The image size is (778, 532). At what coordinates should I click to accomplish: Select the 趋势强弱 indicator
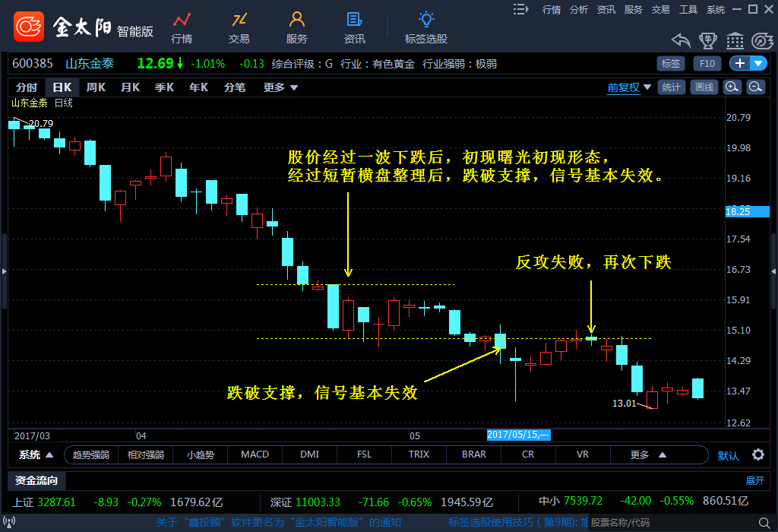point(91,455)
